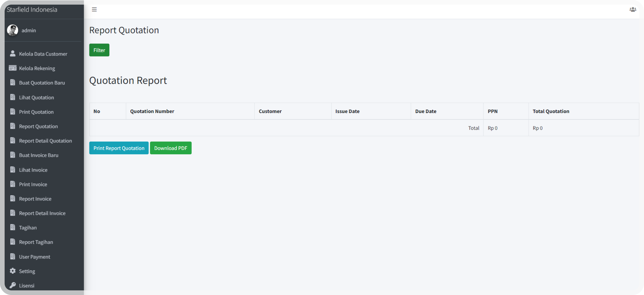This screenshot has width=644, height=295.
Task: Select Report Tagihan menu entry
Action: tap(36, 242)
